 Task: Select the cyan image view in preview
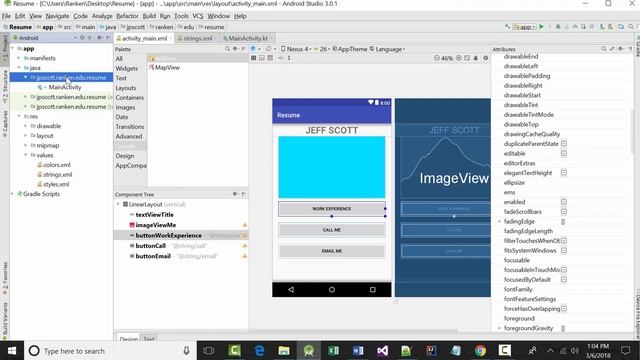pyautogui.click(x=331, y=167)
